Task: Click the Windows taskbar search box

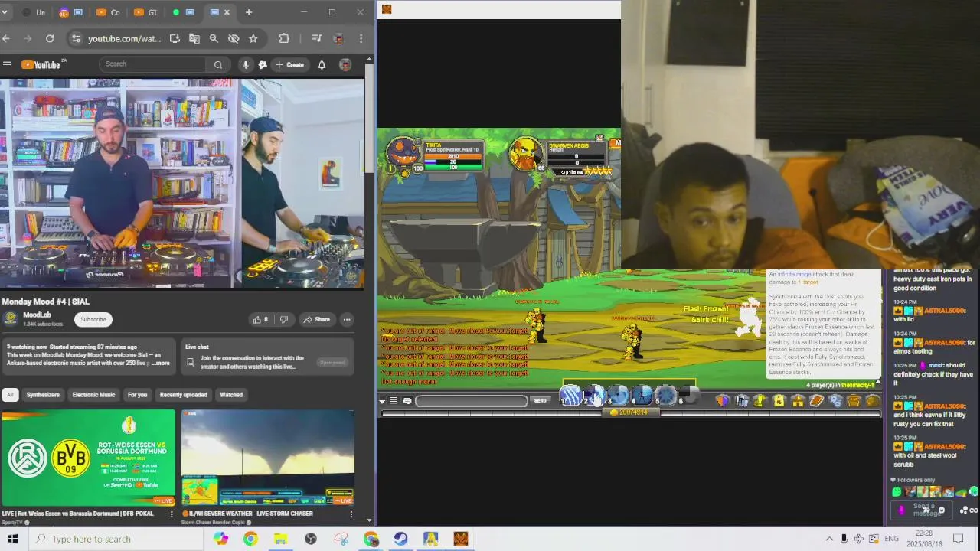Action: [116, 539]
